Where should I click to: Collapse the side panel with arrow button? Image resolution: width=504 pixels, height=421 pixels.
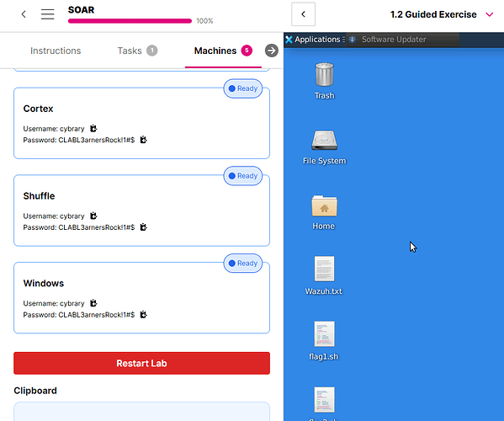point(303,14)
